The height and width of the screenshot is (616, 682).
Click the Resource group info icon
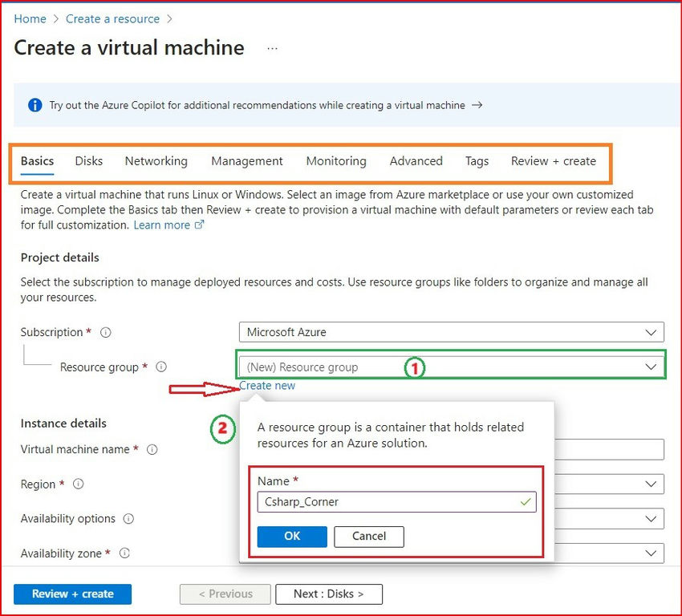(160, 367)
